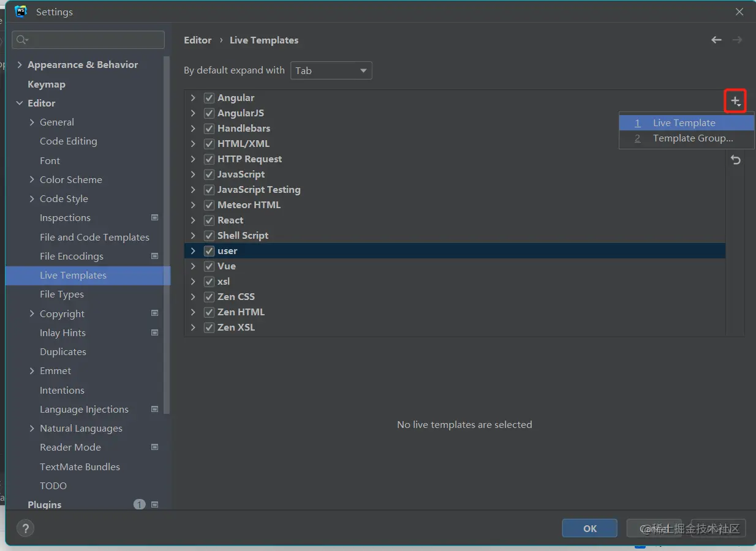Expand Appearance & Behavior settings section
Image resolution: width=756 pixels, height=551 pixels.
(20, 65)
